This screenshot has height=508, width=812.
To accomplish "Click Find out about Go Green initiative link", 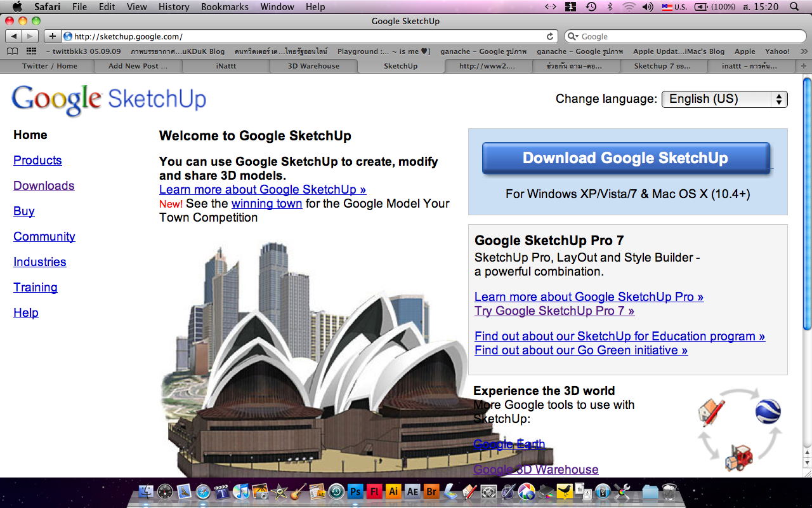I will point(581,351).
